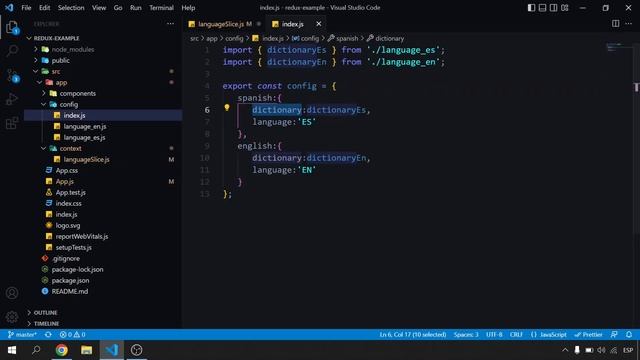Toggle the primary side bar layout icon
Viewport: 640px width, 360px height.
(x=531, y=8)
